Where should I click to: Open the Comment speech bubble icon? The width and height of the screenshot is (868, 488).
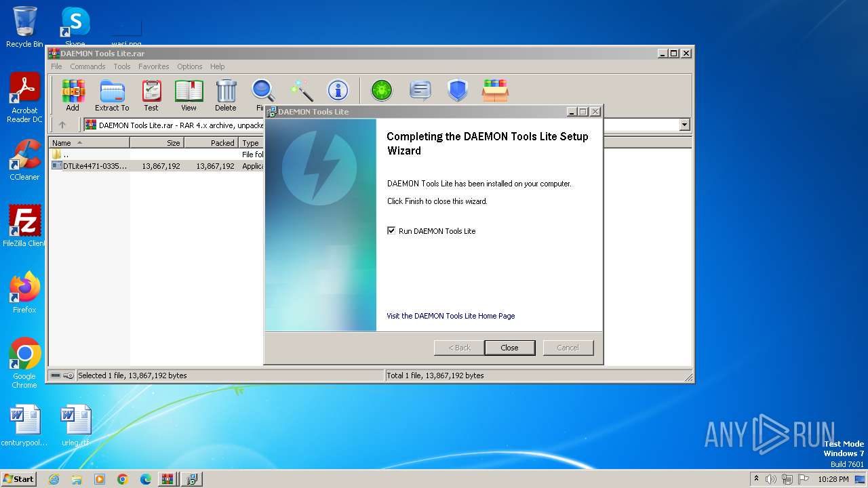(420, 90)
